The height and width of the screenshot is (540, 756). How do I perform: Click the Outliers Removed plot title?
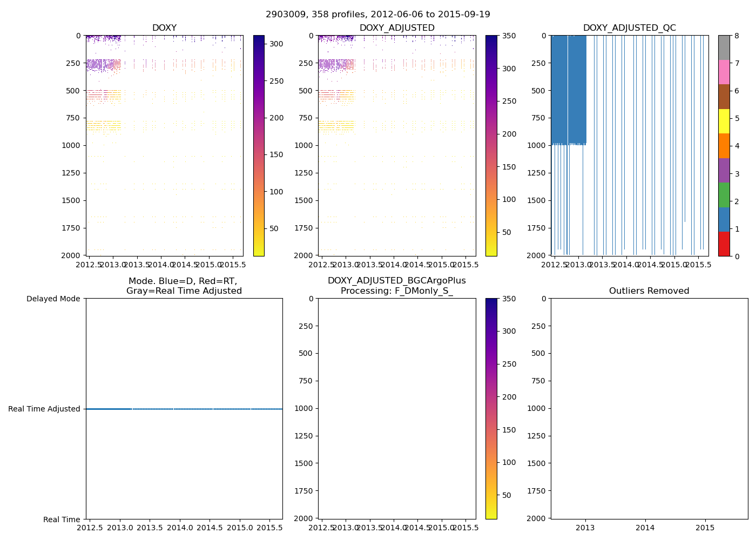pos(649,291)
